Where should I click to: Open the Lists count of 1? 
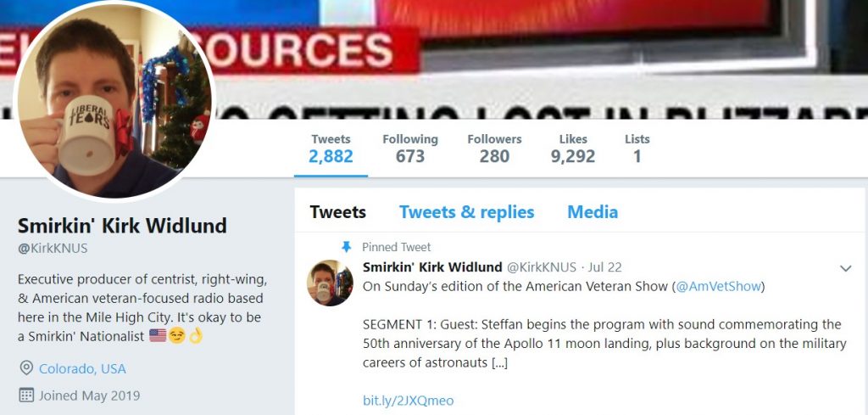(637, 149)
